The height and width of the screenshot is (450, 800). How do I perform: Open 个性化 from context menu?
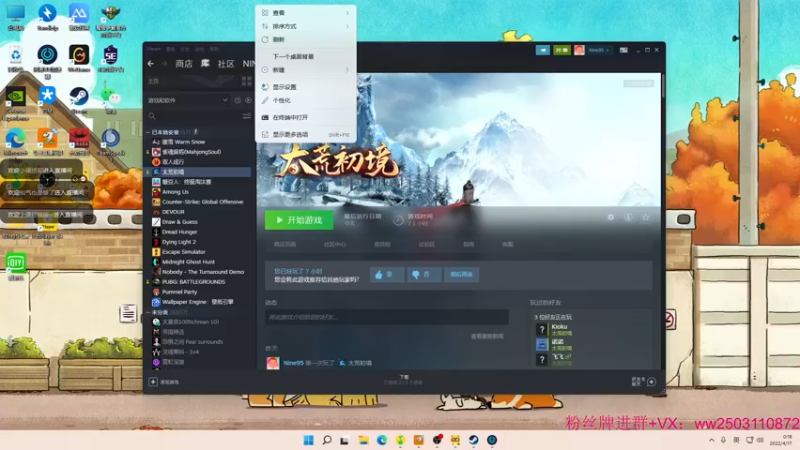coord(306,101)
